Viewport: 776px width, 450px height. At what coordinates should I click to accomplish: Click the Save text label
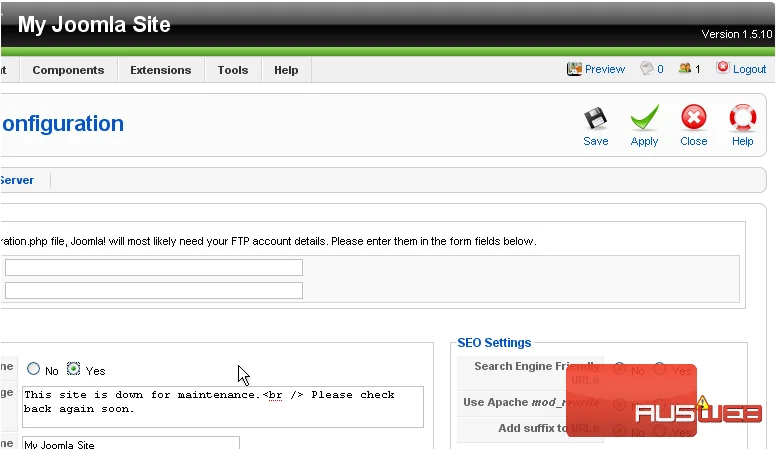595,141
